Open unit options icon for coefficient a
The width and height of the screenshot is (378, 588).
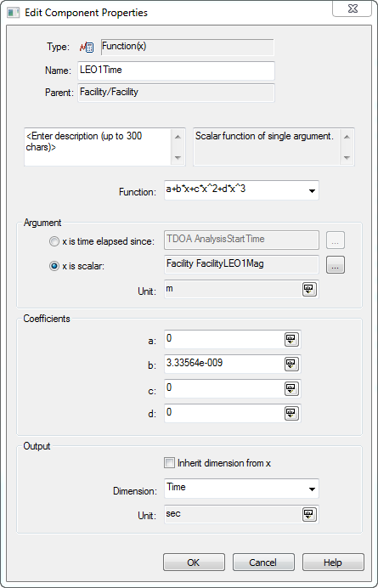(x=291, y=339)
